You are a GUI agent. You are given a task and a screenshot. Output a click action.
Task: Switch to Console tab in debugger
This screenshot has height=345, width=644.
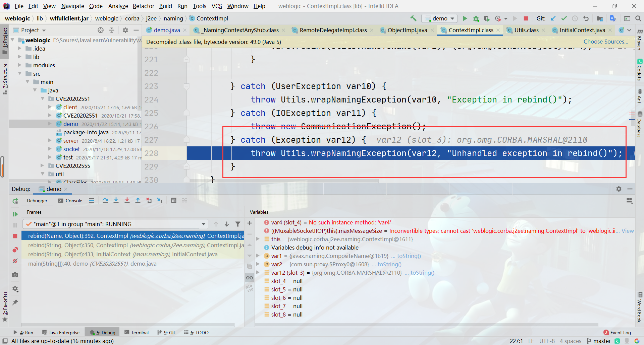coord(70,201)
